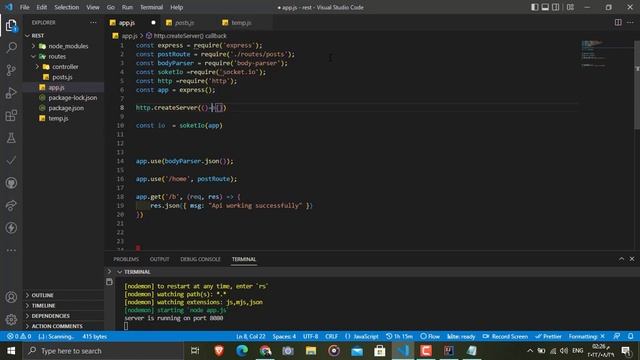Click Record Screen in status bar
640x360 pixels.
(x=505, y=336)
